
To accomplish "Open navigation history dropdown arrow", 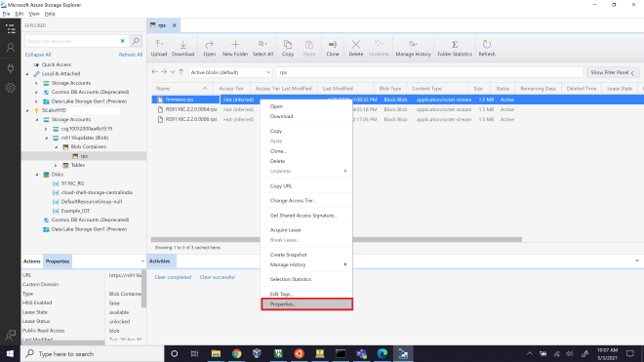I will (173, 72).
